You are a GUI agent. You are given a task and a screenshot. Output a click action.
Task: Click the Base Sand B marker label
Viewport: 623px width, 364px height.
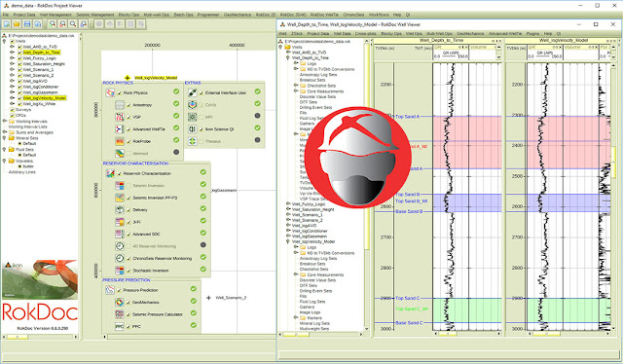tap(409, 211)
